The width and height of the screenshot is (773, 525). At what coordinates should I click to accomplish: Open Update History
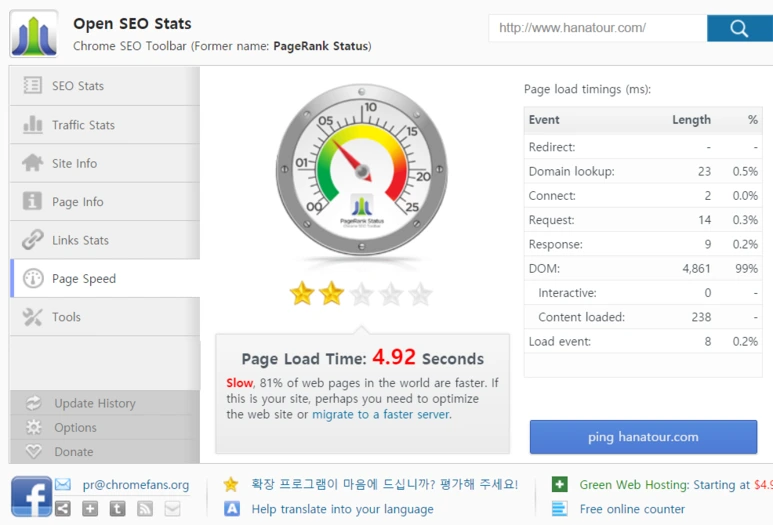(105, 403)
